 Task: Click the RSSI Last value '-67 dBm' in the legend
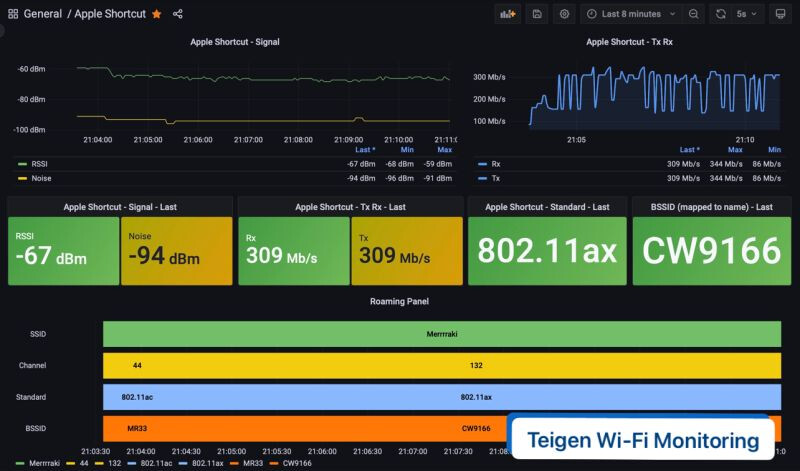pos(361,164)
